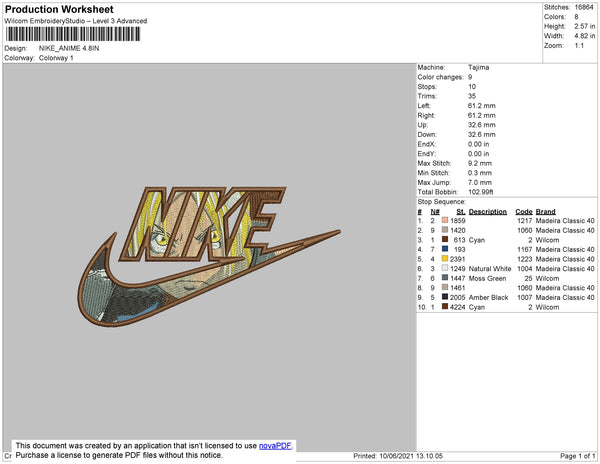
Task: Click the Min Stitch value 0.3 mm
Action: [x=480, y=173]
